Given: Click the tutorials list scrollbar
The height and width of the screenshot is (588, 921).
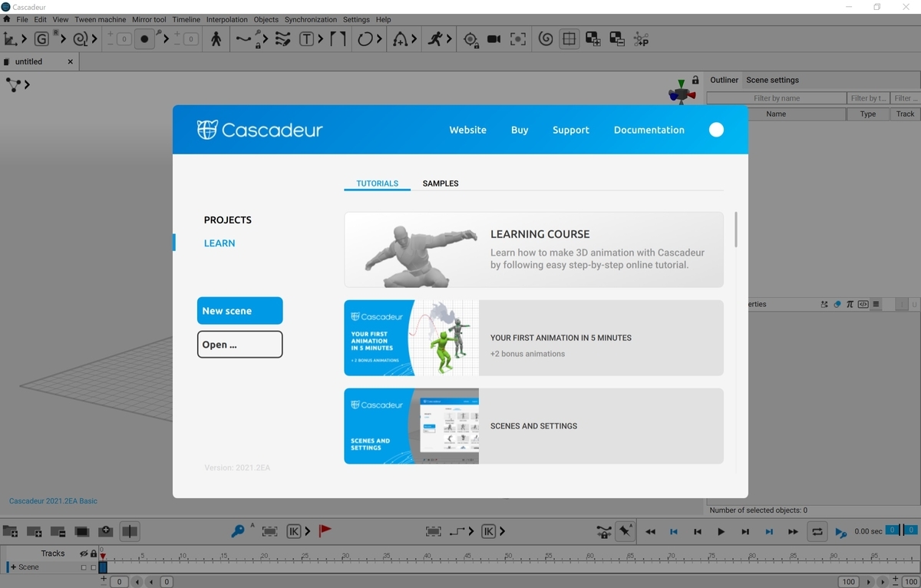Looking at the screenshot, I should [736, 230].
